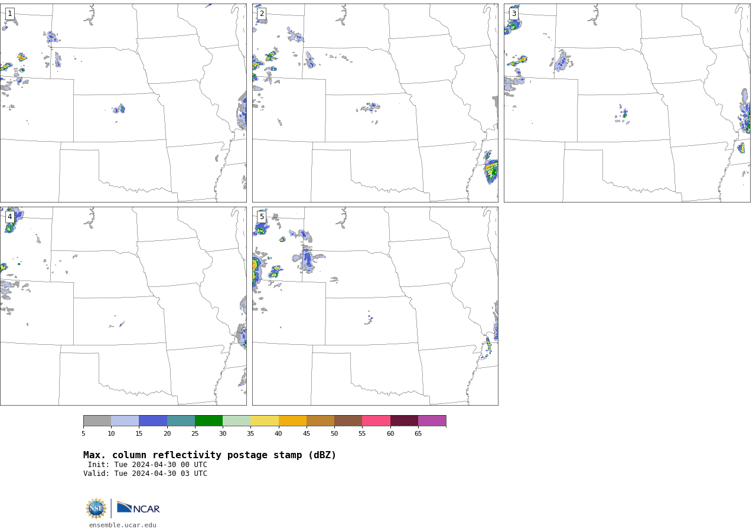Click the blue 15-20 dBZ swatch
The height and width of the screenshot is (532, 756).
coord(153,420)
